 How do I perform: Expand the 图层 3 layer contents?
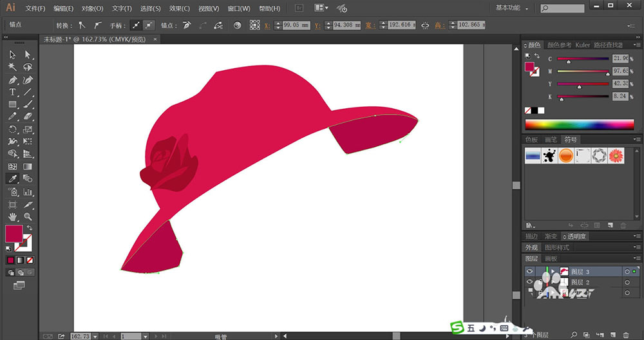(552, 272)
